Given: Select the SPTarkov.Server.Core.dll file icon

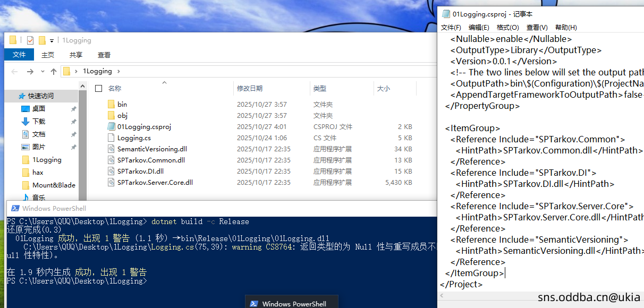Looking at the screenshot, I should (111, 183).
